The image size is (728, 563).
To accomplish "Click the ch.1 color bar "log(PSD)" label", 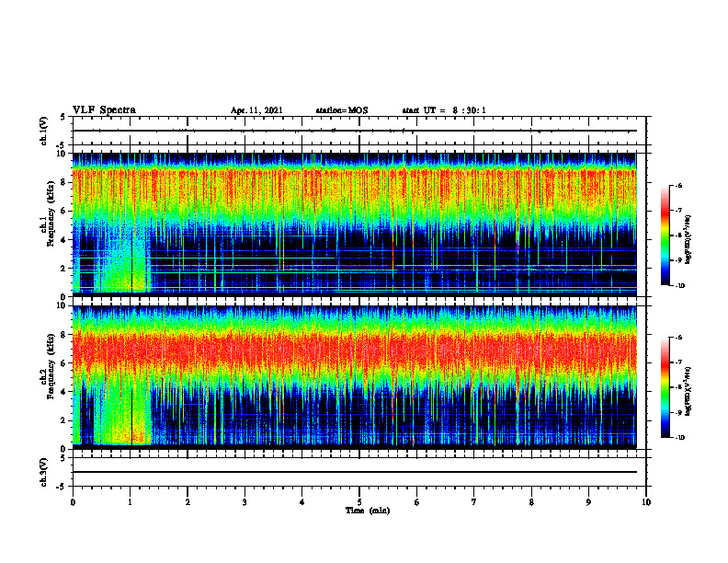I will tap(688, 239).
